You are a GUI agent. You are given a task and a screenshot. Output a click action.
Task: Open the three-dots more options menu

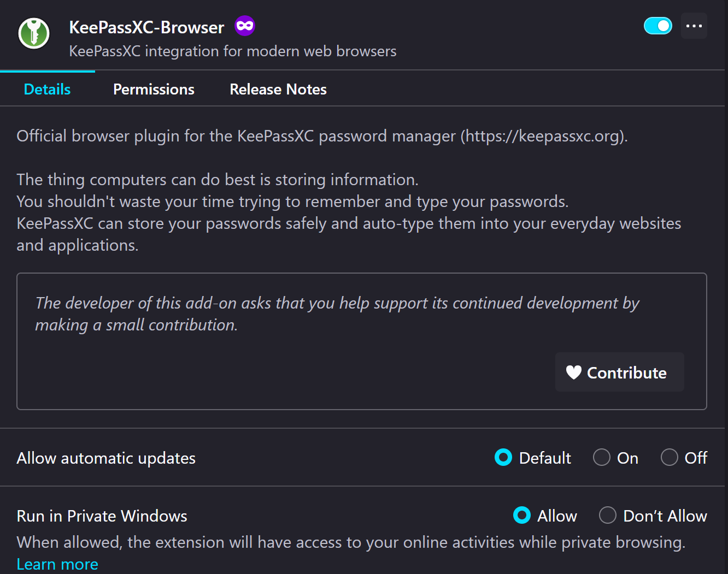[x=694, y=26]
